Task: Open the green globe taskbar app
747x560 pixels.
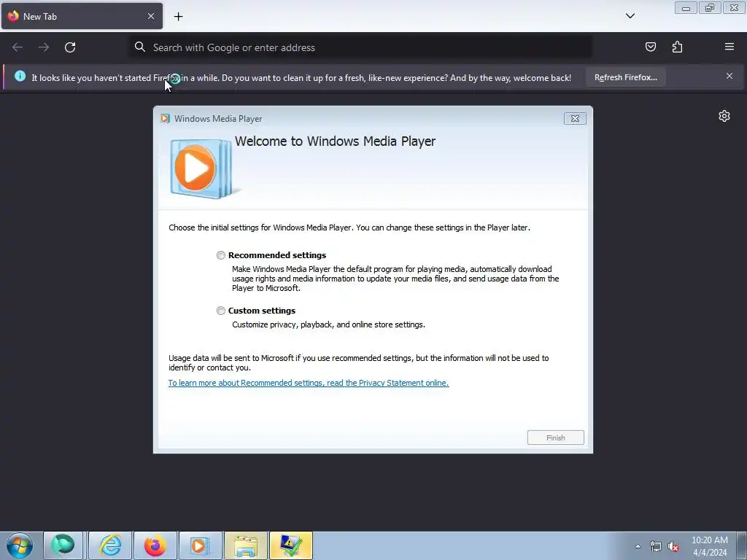Action: 63,545
